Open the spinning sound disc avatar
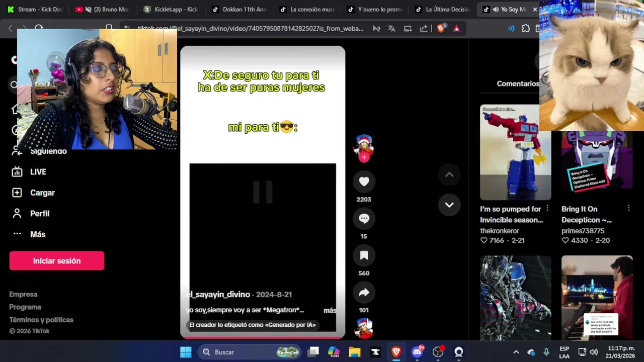 (364, 327)
